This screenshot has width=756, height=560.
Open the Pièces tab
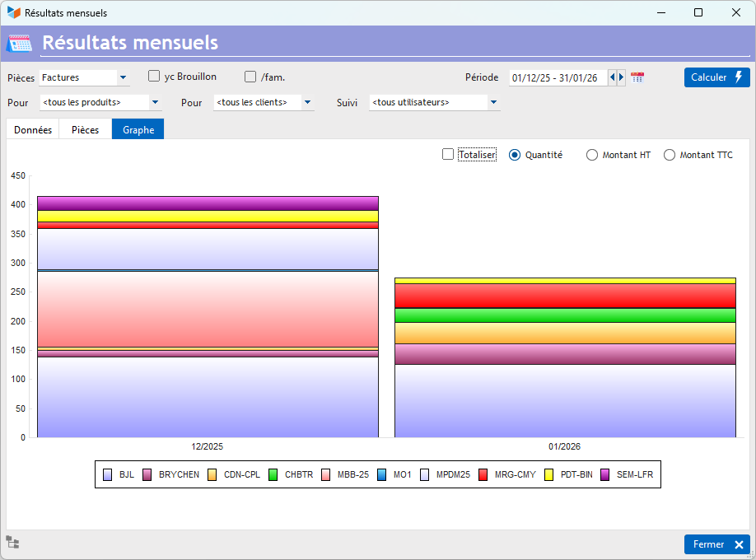86,130
